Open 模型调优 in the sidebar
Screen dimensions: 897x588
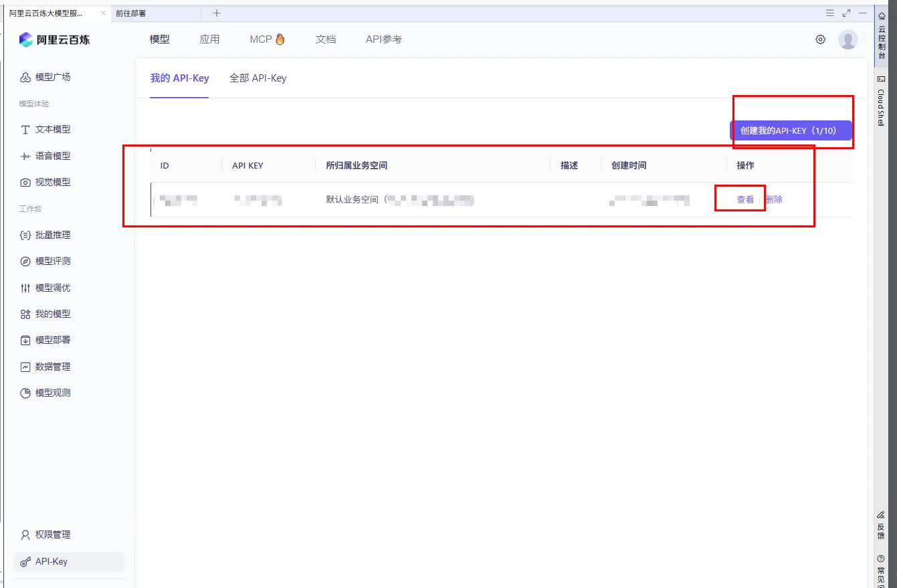tap(45, 288)
